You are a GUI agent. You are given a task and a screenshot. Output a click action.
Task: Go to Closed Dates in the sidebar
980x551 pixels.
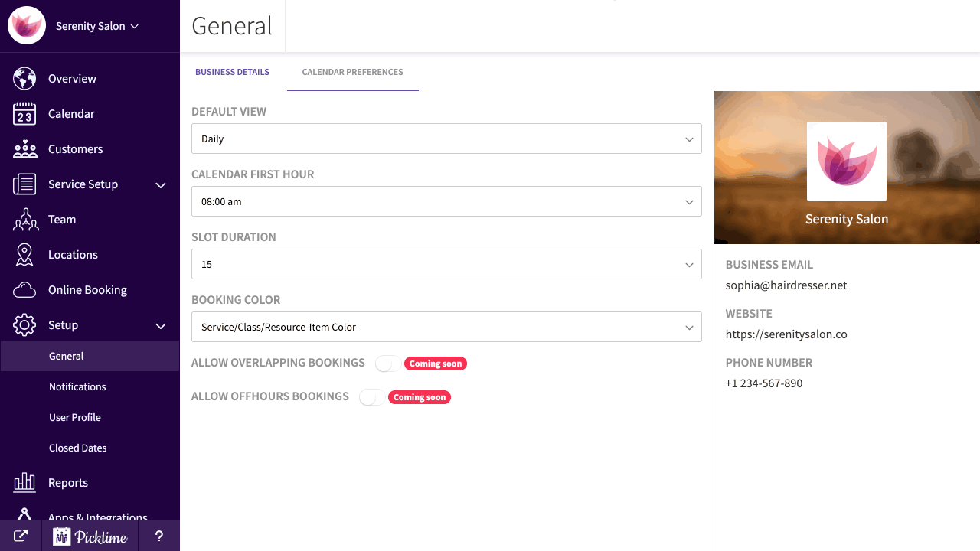pos(77,448)
